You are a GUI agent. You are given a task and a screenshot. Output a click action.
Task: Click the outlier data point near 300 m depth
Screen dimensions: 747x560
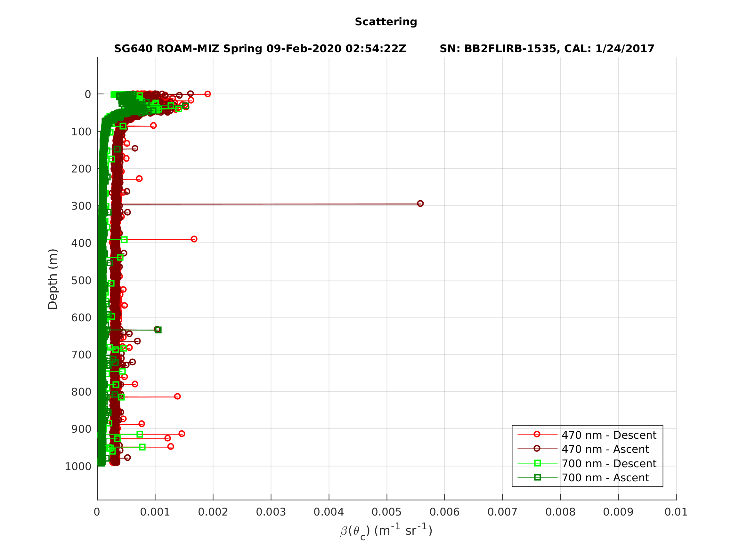pyautogui.click(x=420, y=204)
